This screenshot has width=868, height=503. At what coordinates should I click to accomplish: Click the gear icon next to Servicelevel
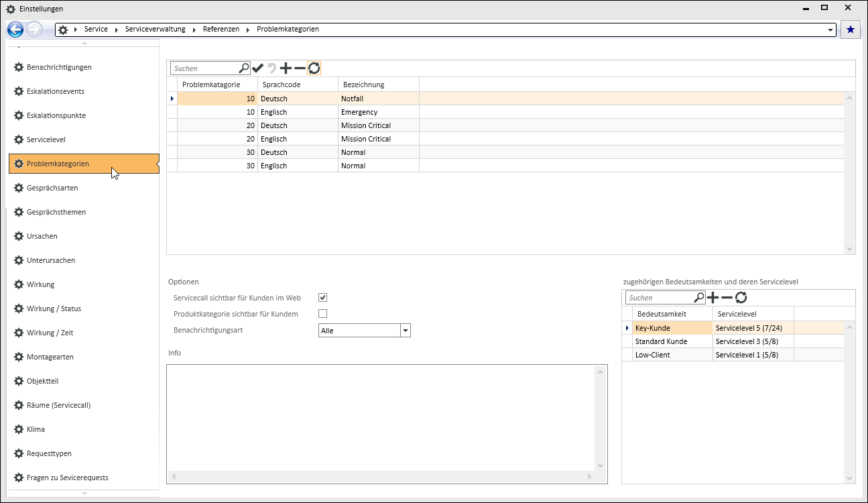(19, 139)
